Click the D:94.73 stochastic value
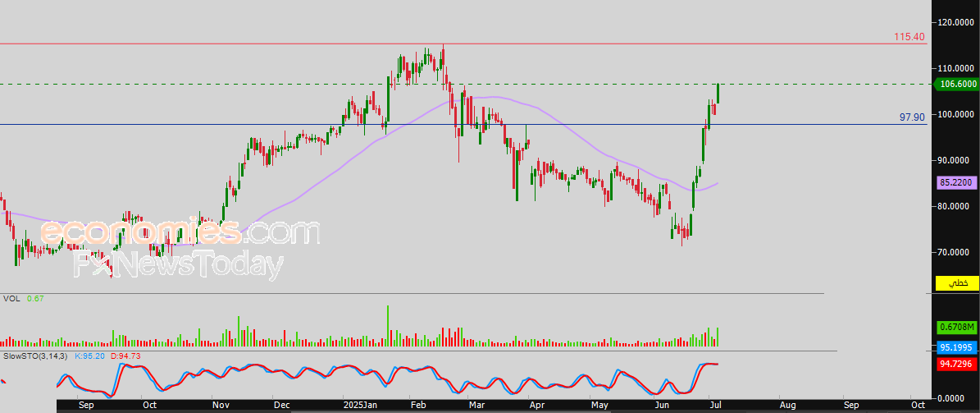 (125, 356)
